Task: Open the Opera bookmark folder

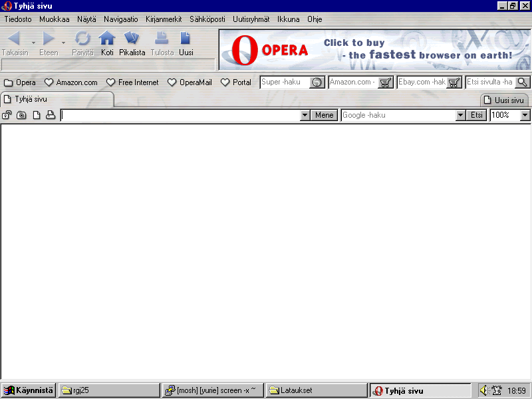Action: [20, 82]
